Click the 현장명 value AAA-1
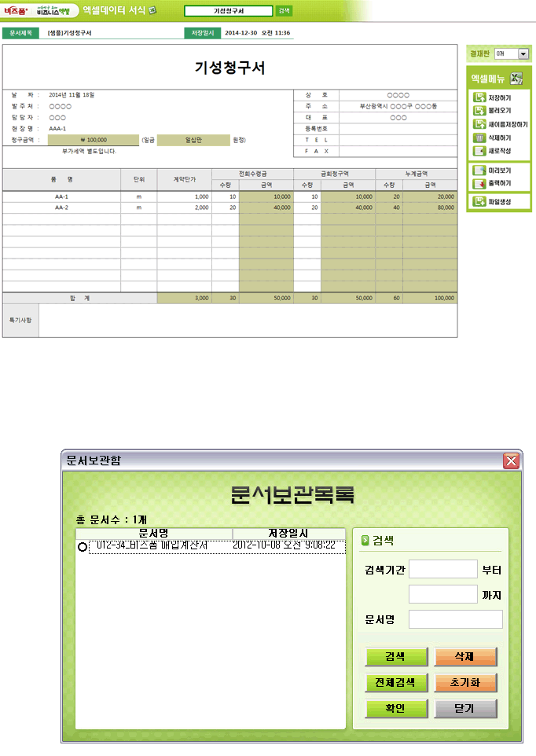This screenshot has height=756, width=536. tap(57, 129)
